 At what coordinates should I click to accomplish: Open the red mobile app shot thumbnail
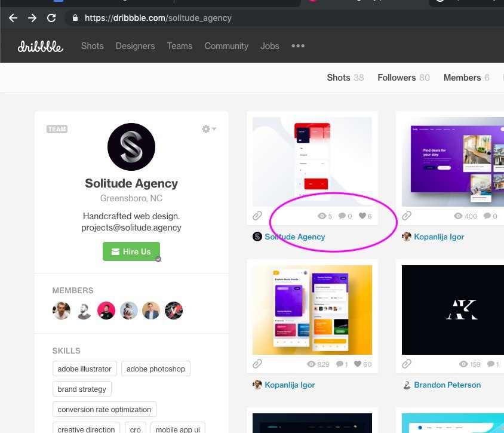(x=312, y=162)
